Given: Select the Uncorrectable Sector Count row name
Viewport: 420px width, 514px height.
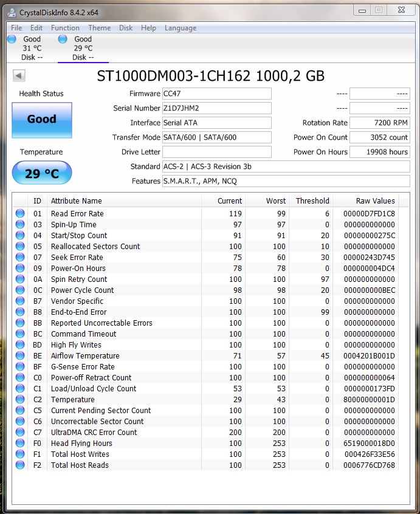Looking at the screenshot, I should tap(97, 421).
